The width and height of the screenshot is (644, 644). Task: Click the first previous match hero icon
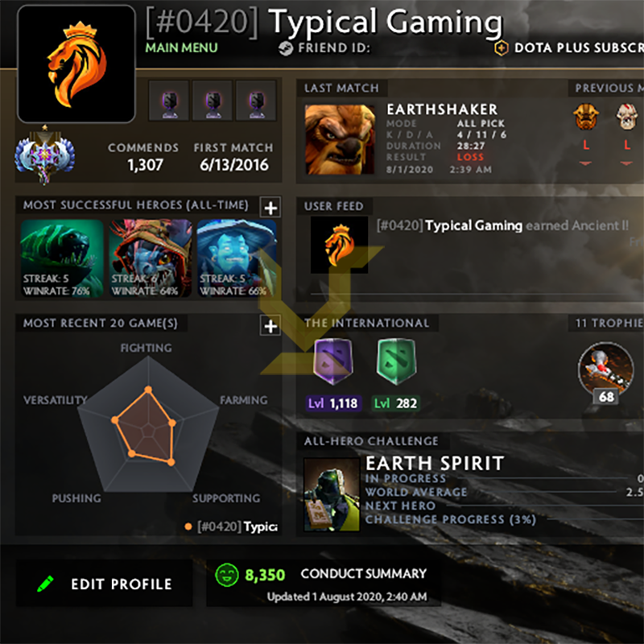[586, 117]
